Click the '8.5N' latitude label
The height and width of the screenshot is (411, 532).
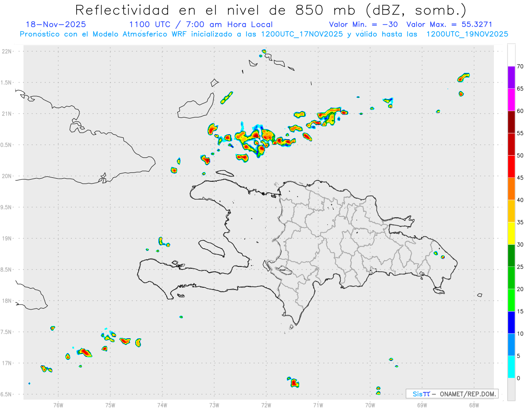tap(7, 270)
